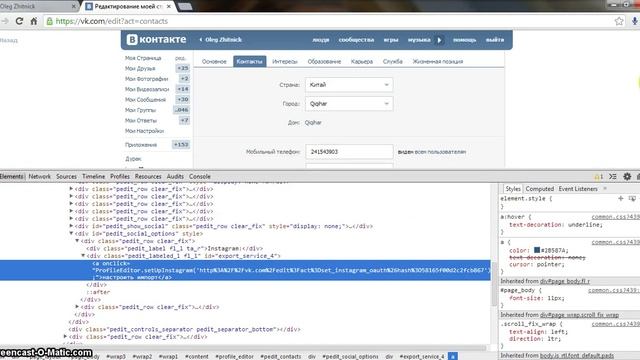Open Мои Сообщения in the sidebar
This screenshot has width=640, height=360.
145,100
